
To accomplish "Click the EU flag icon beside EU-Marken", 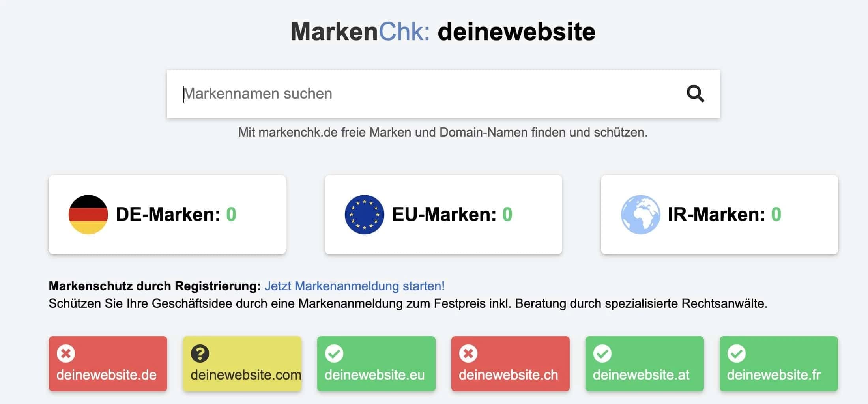I will (364, 215).
